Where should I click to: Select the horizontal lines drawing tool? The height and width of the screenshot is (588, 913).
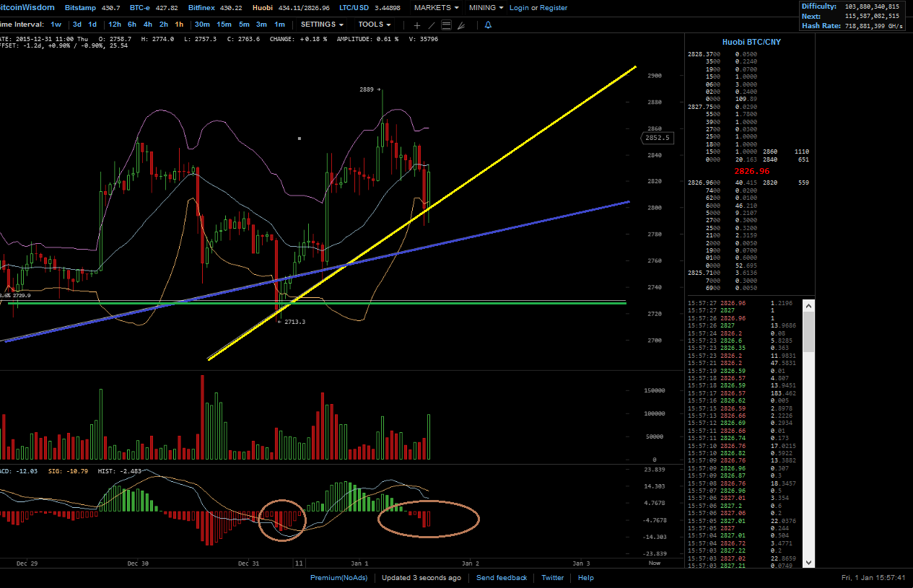(446, 25)
